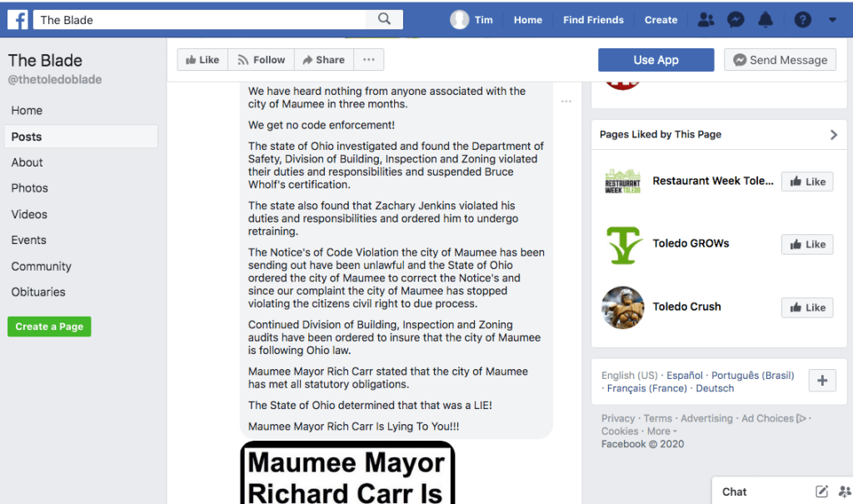Expand Pages Liked by This Page chevron
Screen dimensions: 853x504
pyautogui.click(x=833, y=135)
